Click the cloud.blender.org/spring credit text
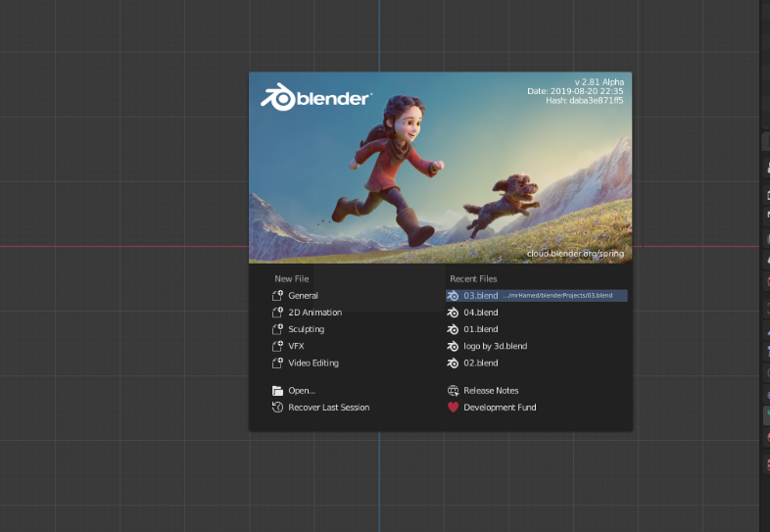Screen dimensions: 770x532 tap(575, 254)
